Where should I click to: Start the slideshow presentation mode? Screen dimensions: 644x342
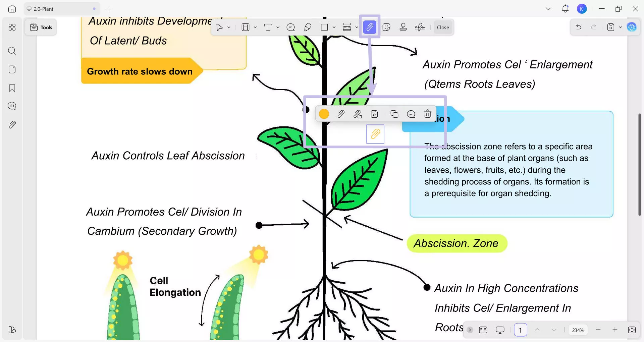(x=500, y=330)
